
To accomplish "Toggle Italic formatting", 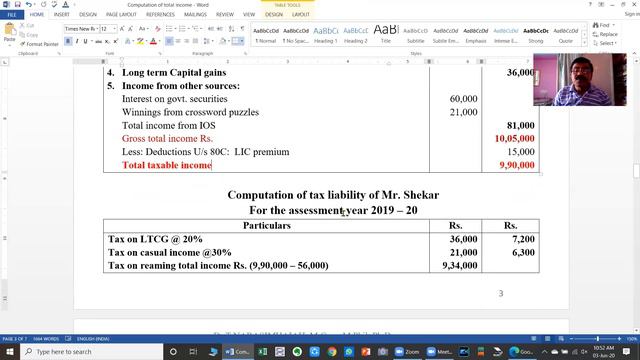I will pyautogui.click(x=77, y=41).
